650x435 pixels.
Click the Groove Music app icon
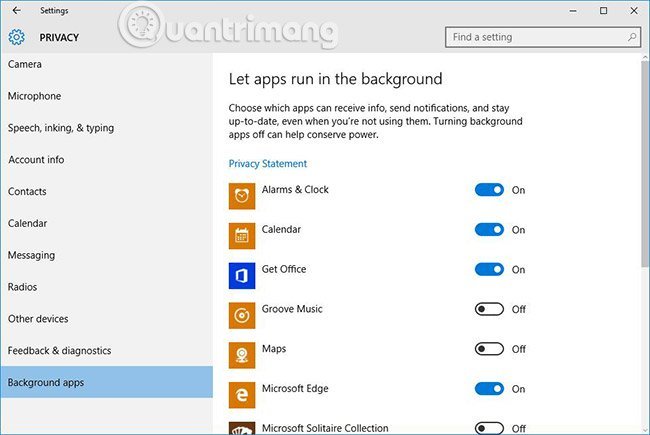[x=242, y=316]
